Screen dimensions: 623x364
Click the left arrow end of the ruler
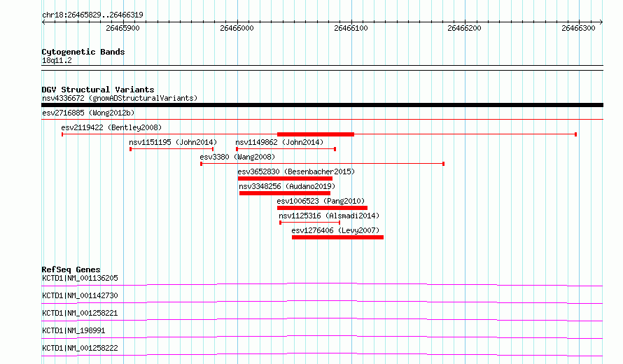(x=43, y=22)
